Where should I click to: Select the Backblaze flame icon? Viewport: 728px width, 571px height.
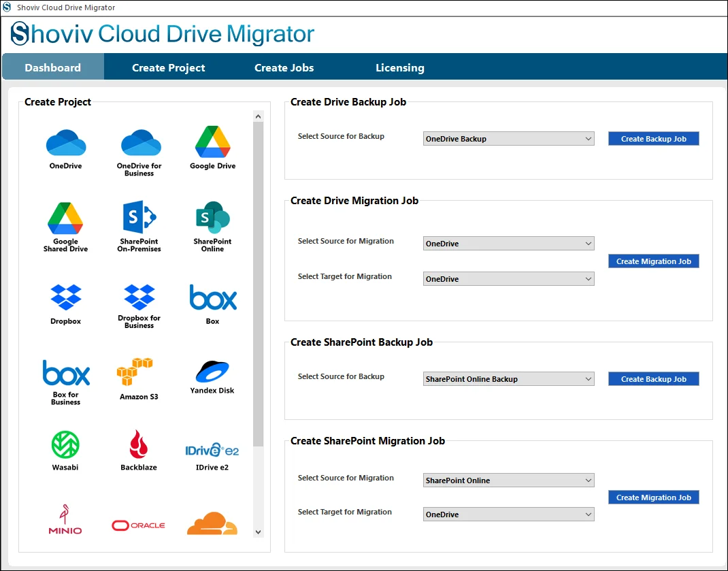138,444
